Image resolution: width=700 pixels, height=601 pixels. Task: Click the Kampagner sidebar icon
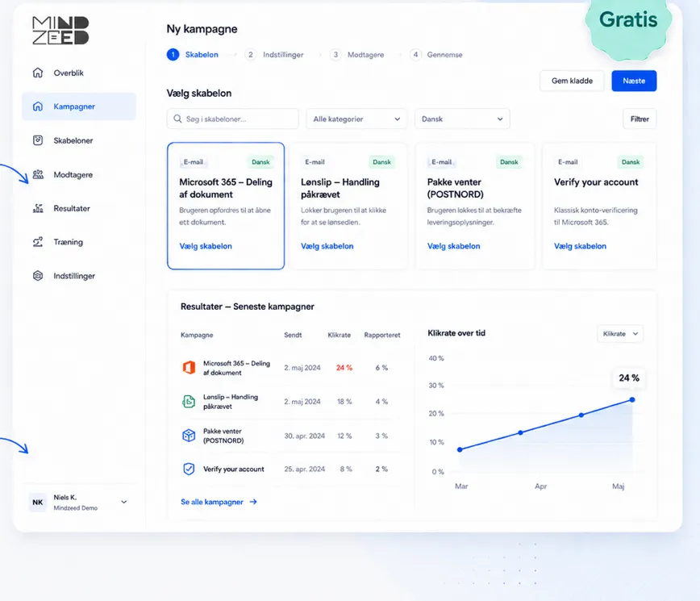pos(38,106)
